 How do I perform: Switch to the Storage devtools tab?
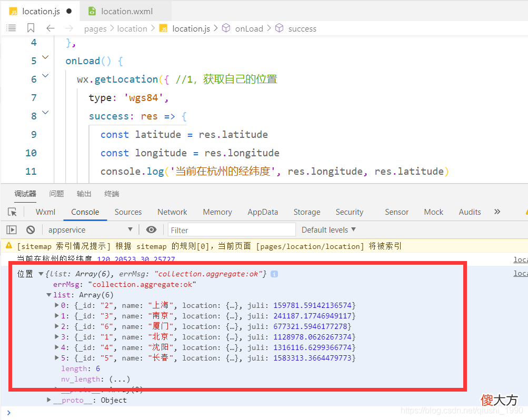307,212
